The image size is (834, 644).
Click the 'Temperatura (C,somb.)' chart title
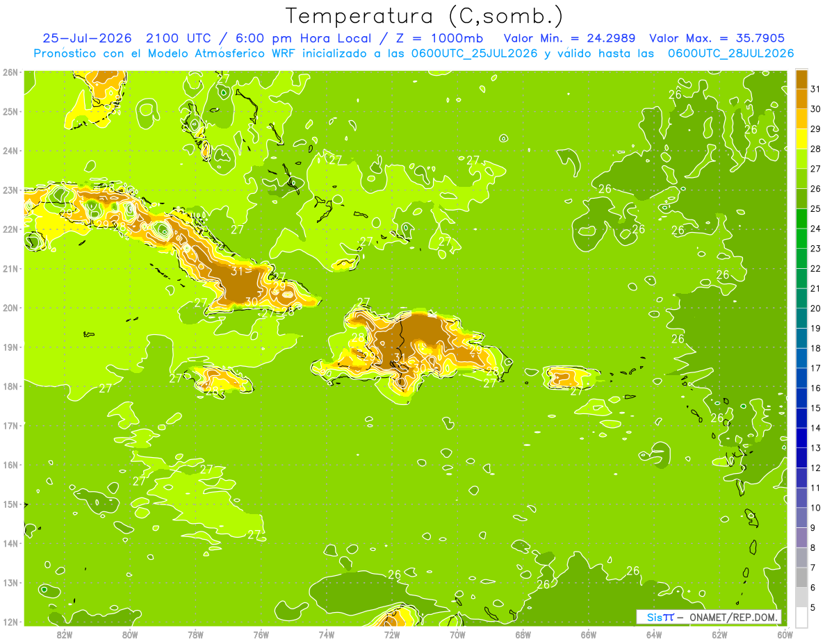[x=425, y=16]
